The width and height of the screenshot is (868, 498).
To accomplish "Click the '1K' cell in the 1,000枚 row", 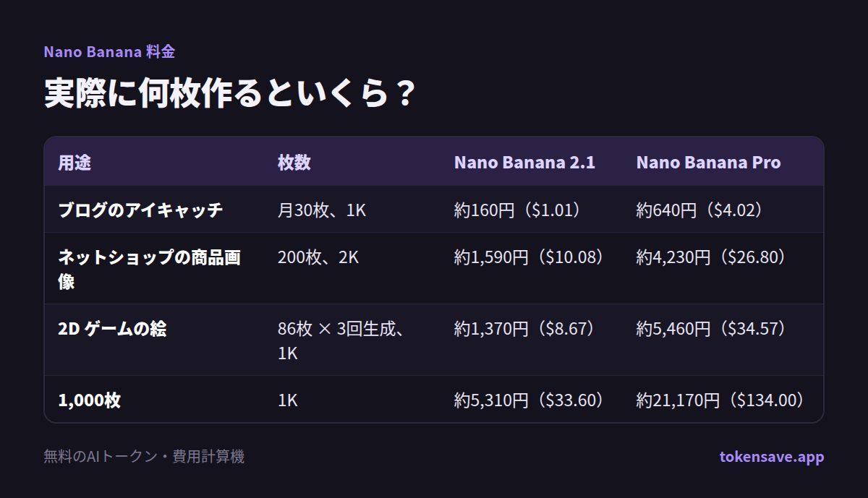I will point(287,400).
